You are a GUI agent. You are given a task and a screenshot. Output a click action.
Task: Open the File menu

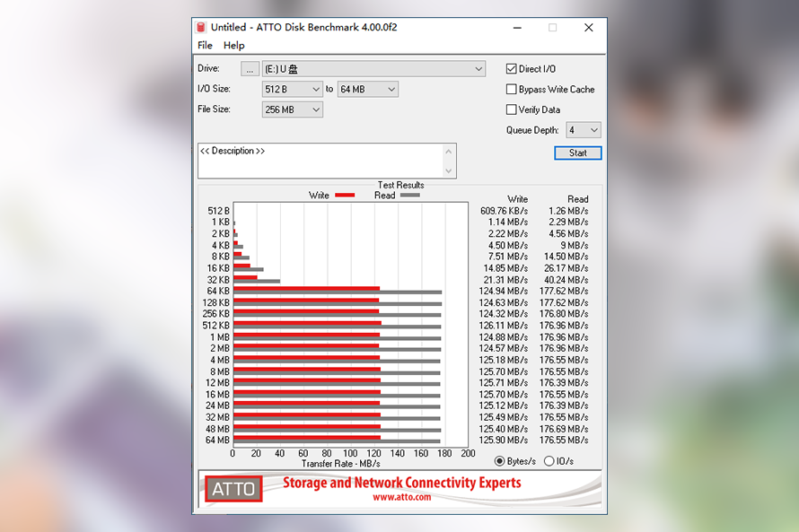[x=205, y=46]
